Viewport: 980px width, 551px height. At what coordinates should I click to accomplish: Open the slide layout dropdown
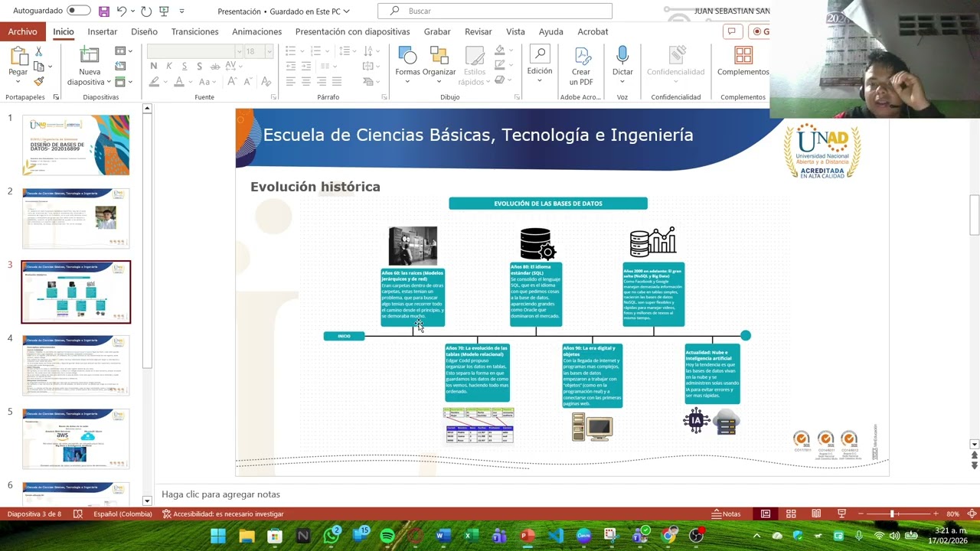(x=122, y=51)
